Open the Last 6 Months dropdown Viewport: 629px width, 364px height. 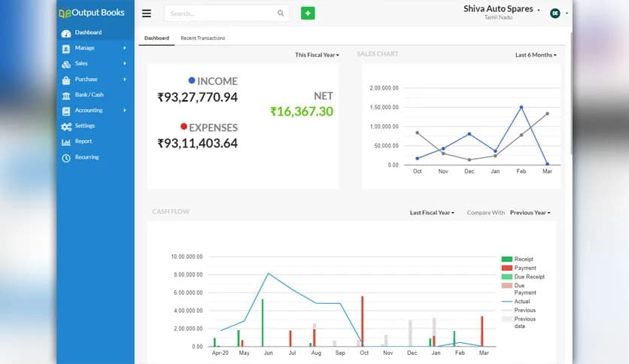tap(536, 55)
